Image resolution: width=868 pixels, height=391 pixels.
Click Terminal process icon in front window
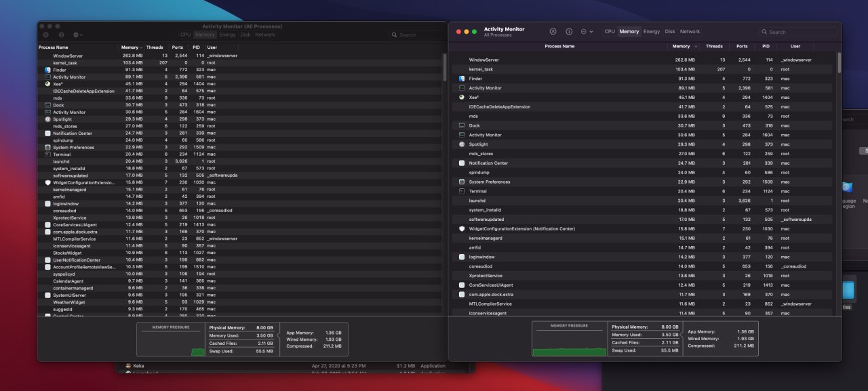462,191
